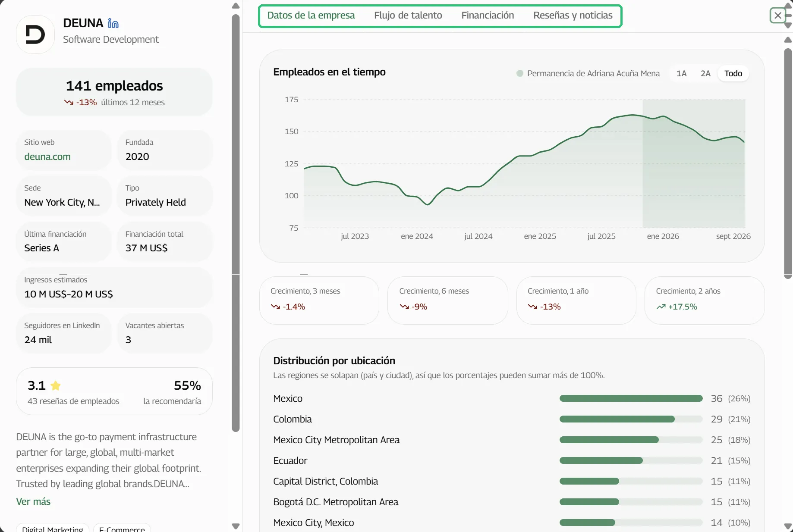Click the right panel scroll-down arrow
793x532 pixels.
click(x=788, y=526)
